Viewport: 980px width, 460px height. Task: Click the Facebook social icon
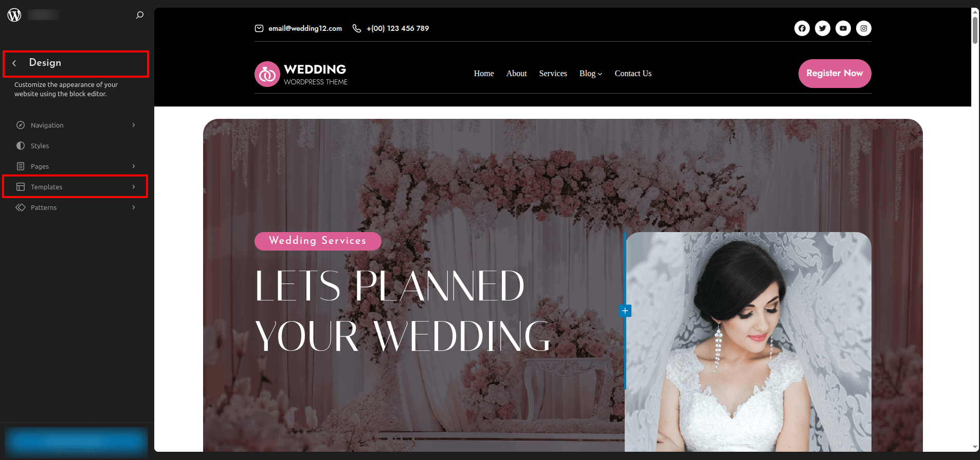[802, 28]
